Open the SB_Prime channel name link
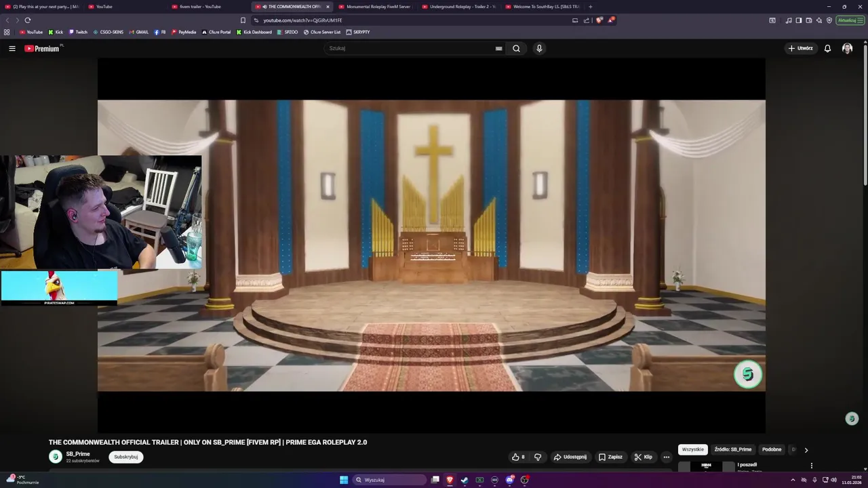 78,454
